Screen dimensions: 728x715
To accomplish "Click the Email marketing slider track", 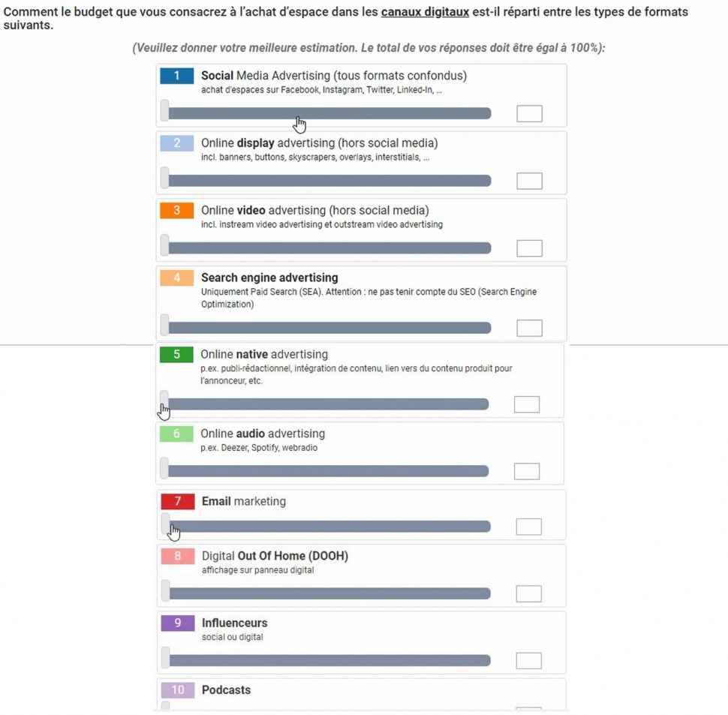I will (329, 527).
